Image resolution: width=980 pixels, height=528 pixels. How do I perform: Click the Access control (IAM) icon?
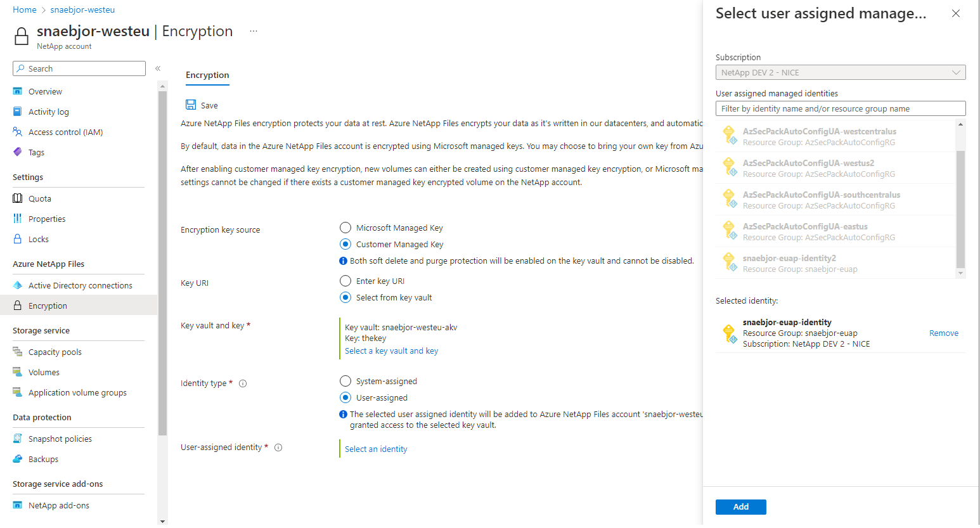(18, 132)
